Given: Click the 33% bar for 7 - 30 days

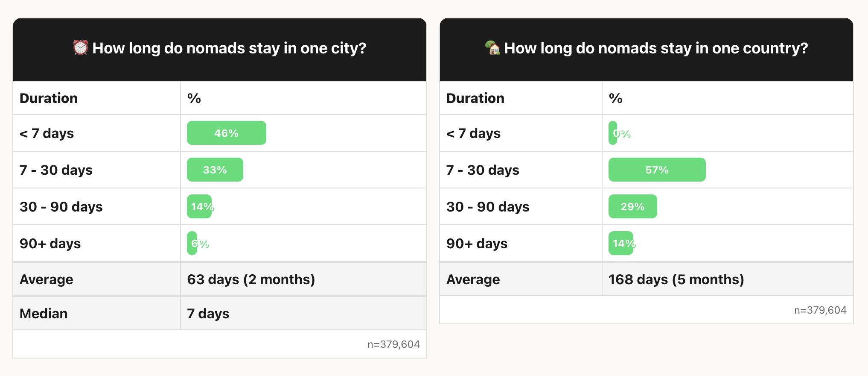Looking at the screenshot, I should click(x=215, y=170).
